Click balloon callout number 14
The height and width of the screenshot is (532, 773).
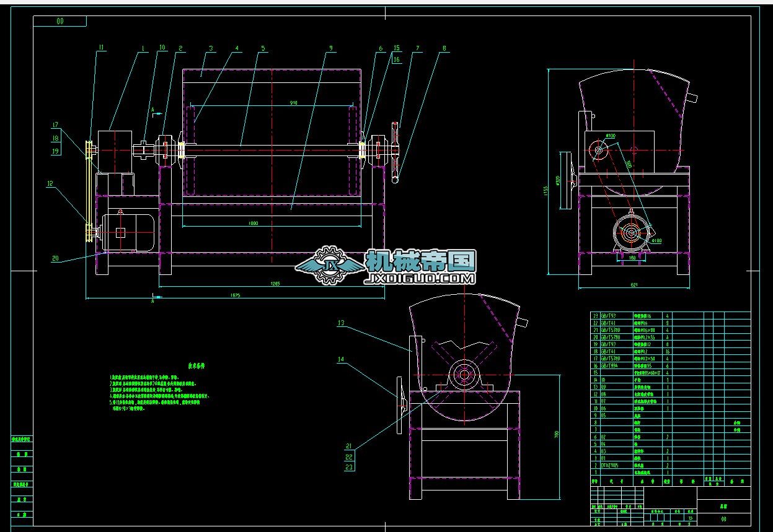pyautogui.click(x=340, y=359)
